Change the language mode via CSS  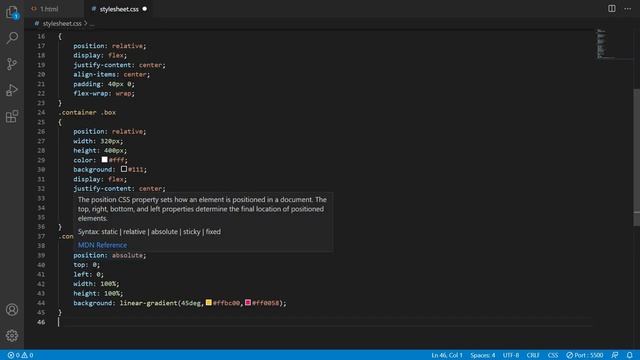[x=553, y=355]
